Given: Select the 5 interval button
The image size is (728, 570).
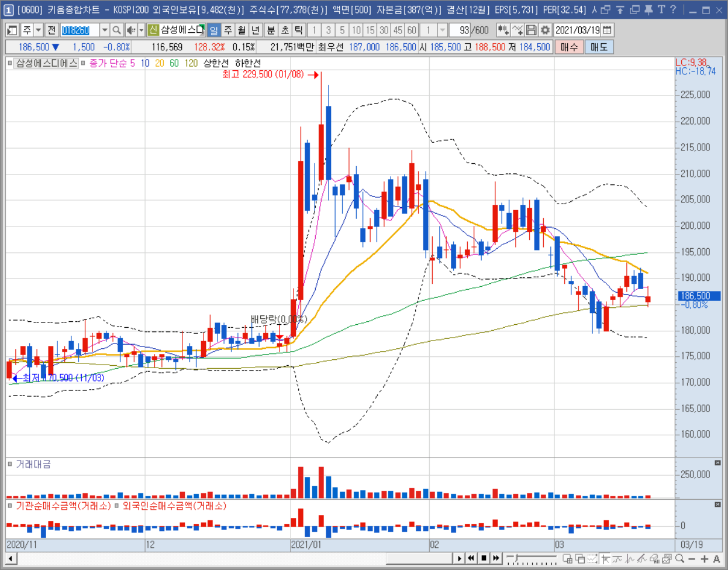Looking at the screenshot, I should (342, 30).
